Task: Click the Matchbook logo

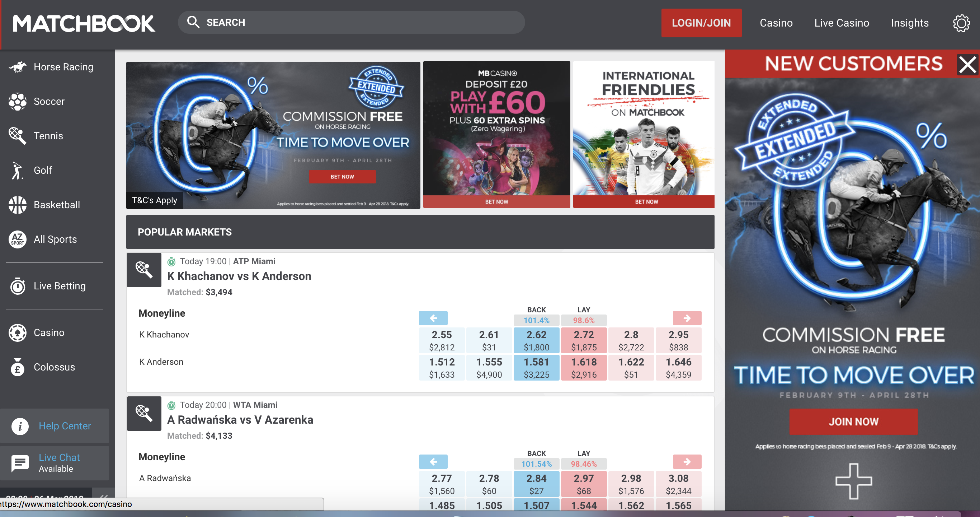Action: coord(84,23)
